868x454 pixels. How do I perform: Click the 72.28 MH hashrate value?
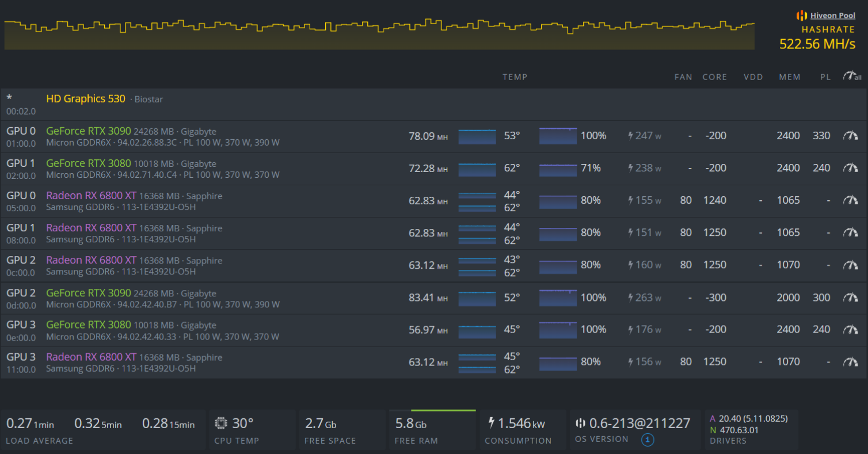428,169
